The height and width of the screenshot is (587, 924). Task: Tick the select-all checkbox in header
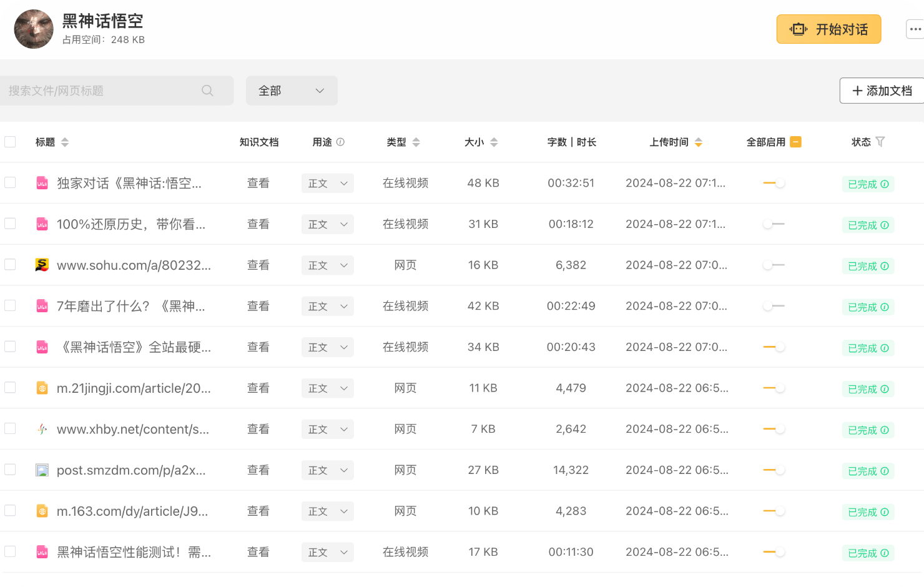pos(10,142)
